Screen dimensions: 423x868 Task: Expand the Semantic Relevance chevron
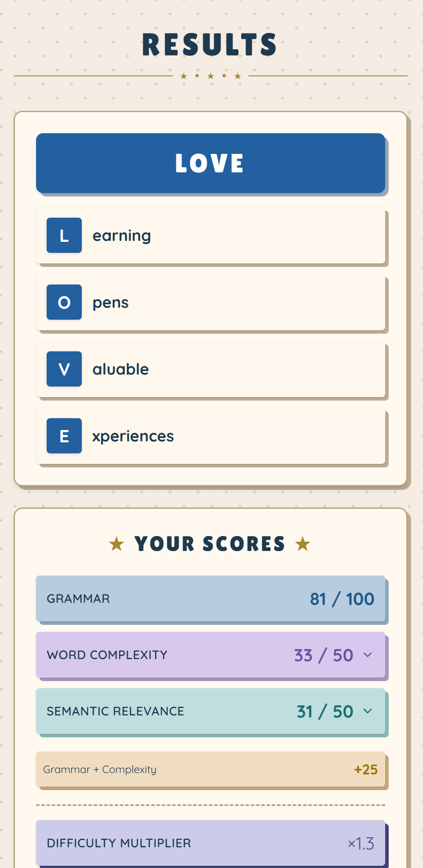[368, 711]
